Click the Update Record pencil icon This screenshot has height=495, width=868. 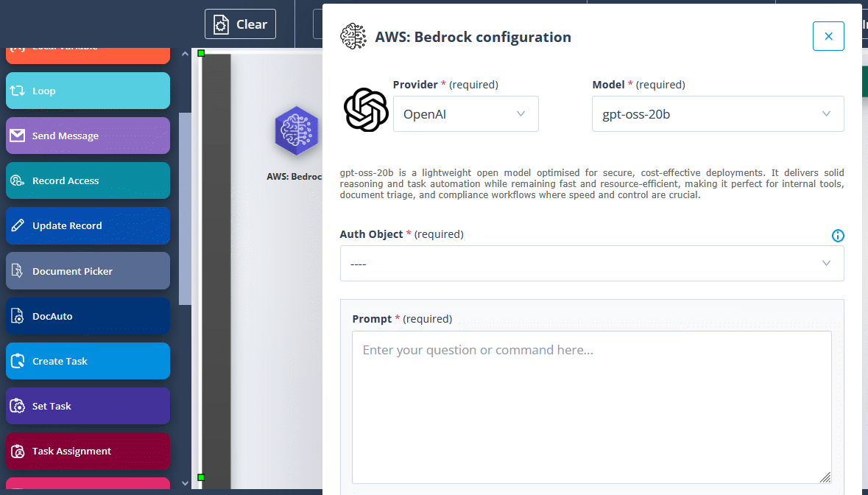point(17,225)
